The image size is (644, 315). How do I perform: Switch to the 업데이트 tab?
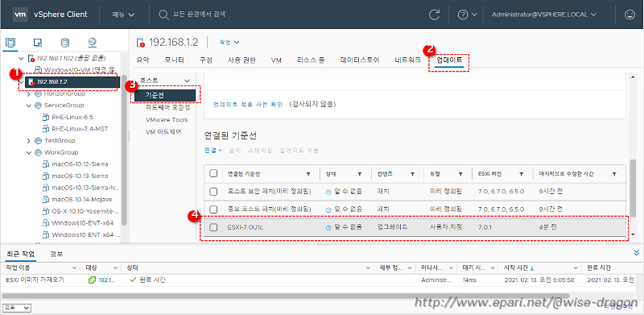pyautogui.click(x=449, y=60)
